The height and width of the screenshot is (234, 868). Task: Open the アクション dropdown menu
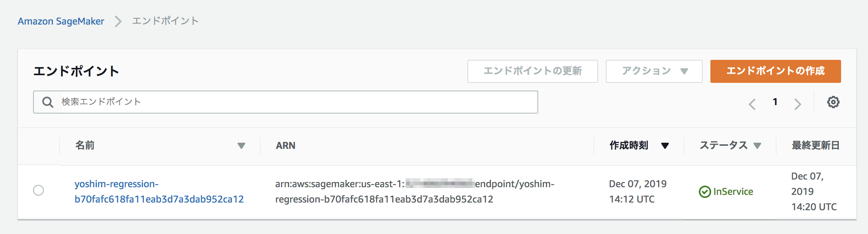click(653, 71)
